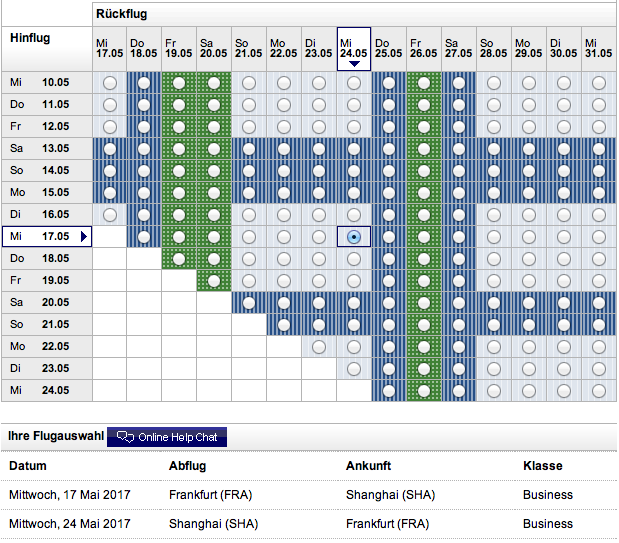Click the right arrow beside Mi 17.05 row

pos(84,237)
